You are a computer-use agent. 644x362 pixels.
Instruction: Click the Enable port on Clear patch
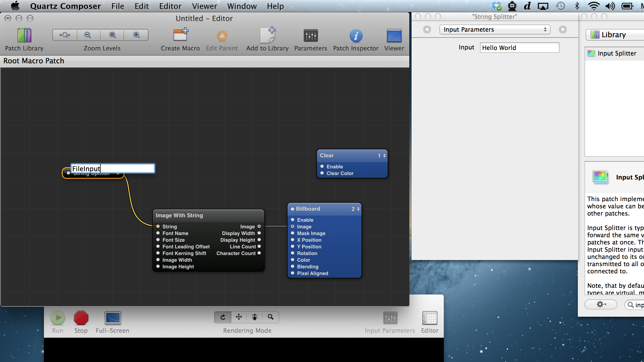[x=322, y=166]
